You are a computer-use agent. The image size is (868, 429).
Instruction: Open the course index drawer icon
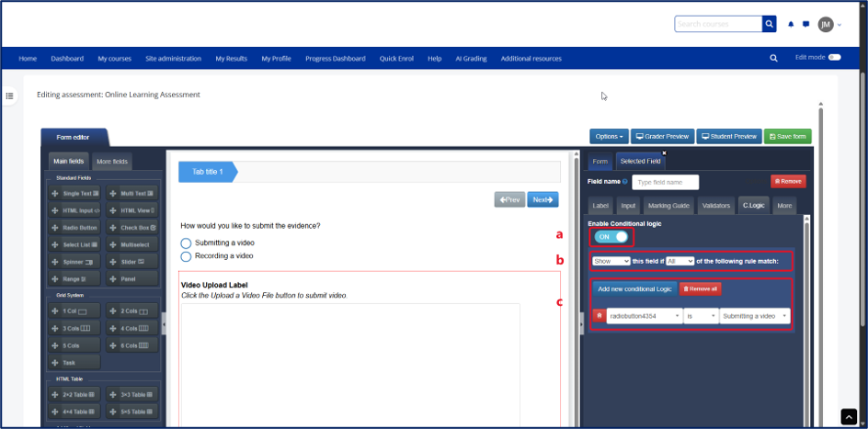point(9,96)
